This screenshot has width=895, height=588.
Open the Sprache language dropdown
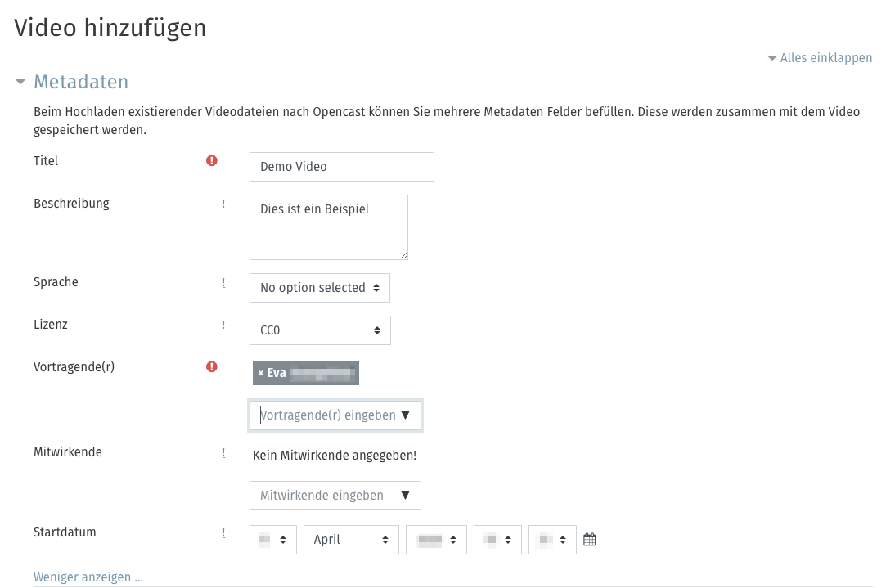[319, 288]
